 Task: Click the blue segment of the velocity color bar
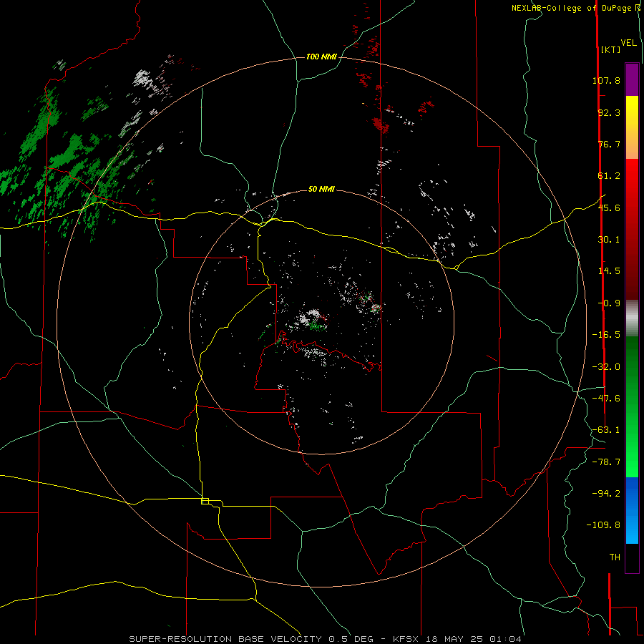(x=632, y=510)
